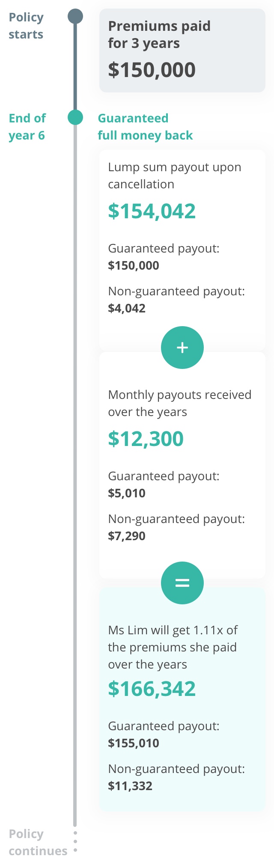The height and width of the screenshot is (868, 274).
Task: Click the $166,342 total payout amount
Action: click(x=152, y=689)
